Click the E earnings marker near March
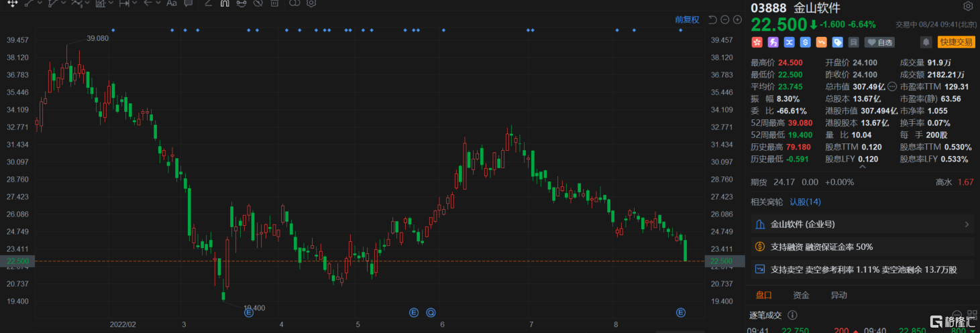Screen dimensions: 980x333 [248, 312]
